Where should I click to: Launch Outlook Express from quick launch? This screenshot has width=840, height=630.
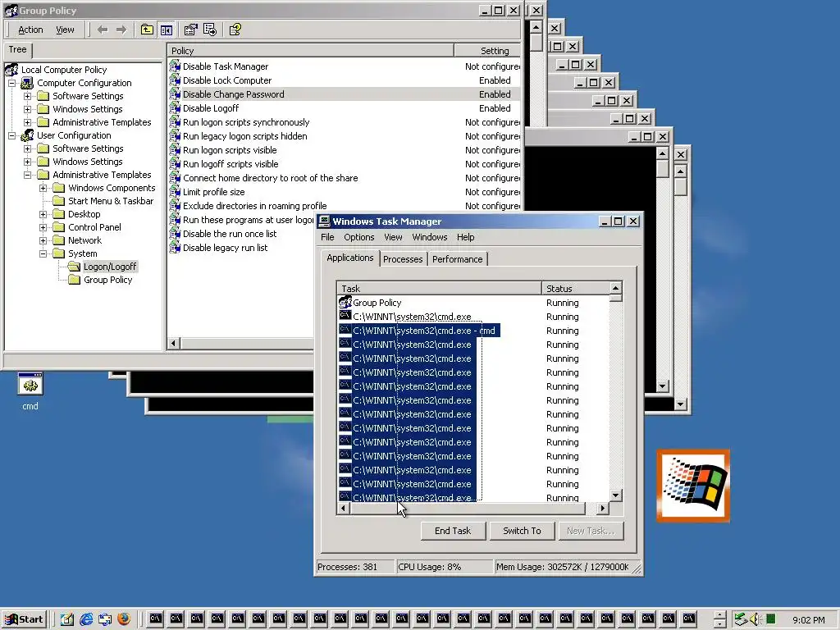105,619
